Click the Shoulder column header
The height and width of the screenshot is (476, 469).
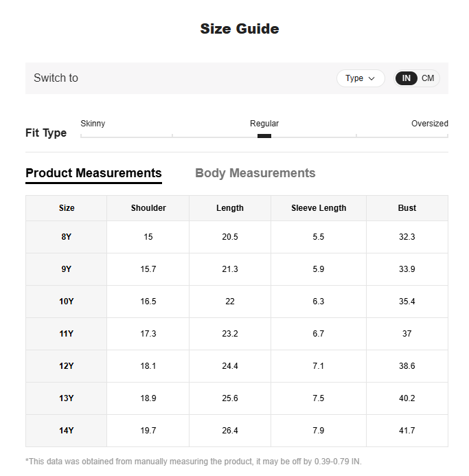148,208
